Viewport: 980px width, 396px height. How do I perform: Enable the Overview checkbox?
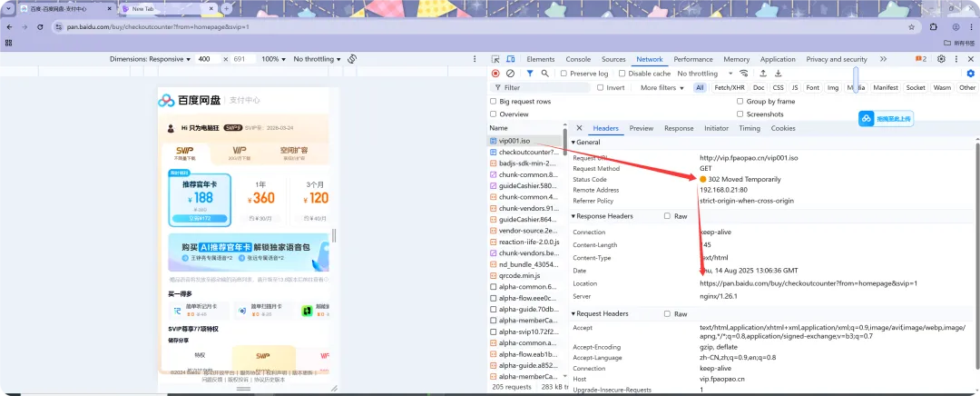(x=493, y=114)
